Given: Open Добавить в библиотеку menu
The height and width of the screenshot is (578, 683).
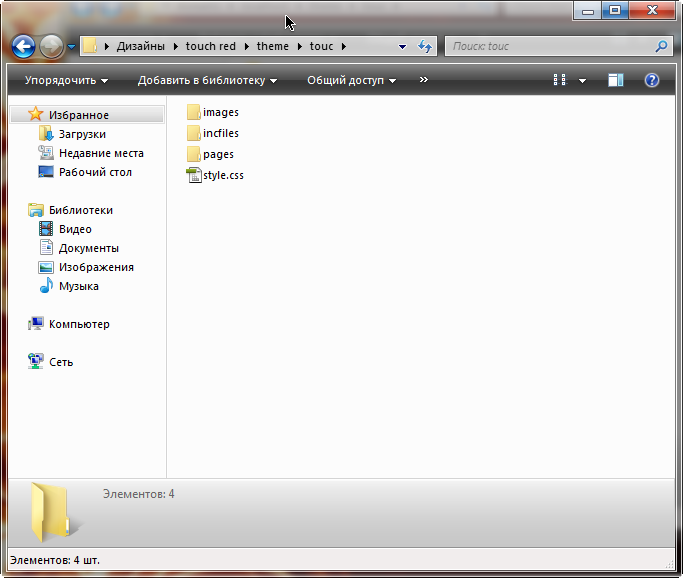Looking at the screenshot, I should click(207, 80).
